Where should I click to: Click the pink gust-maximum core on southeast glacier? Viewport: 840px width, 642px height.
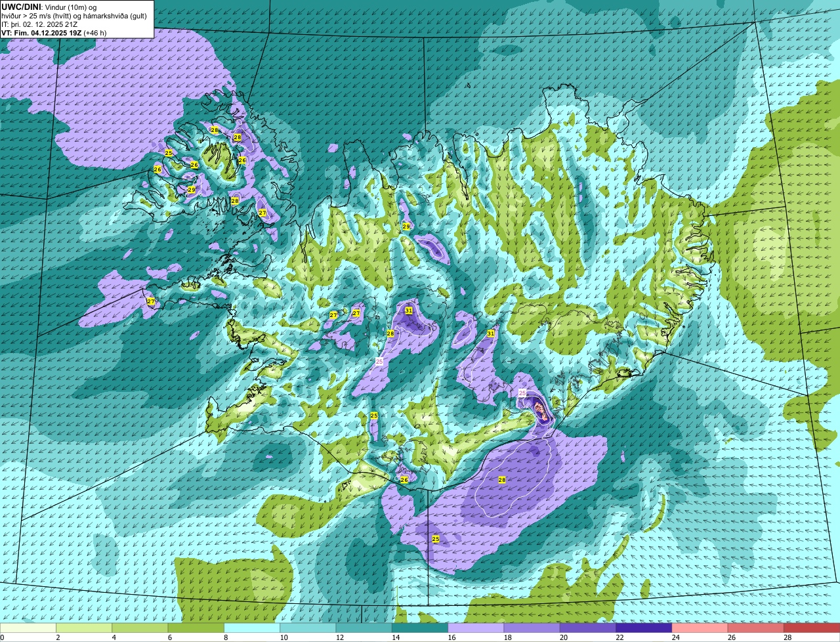541,412
